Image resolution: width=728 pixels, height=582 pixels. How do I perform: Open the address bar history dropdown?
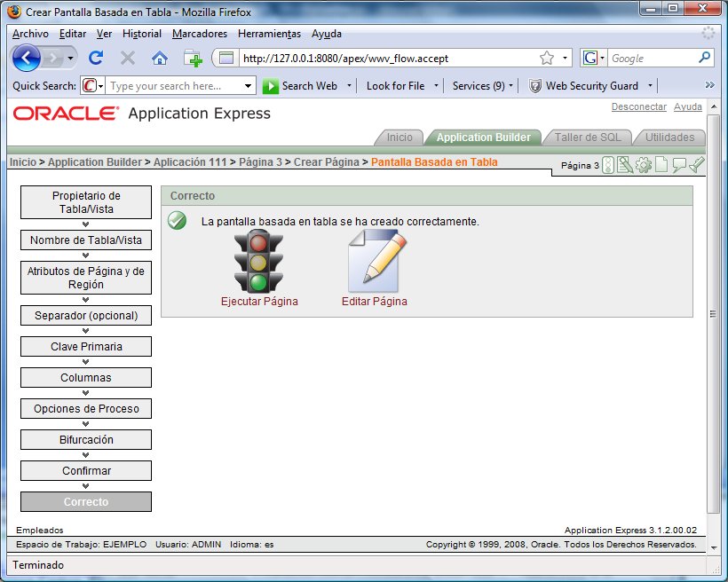(565, 58)
